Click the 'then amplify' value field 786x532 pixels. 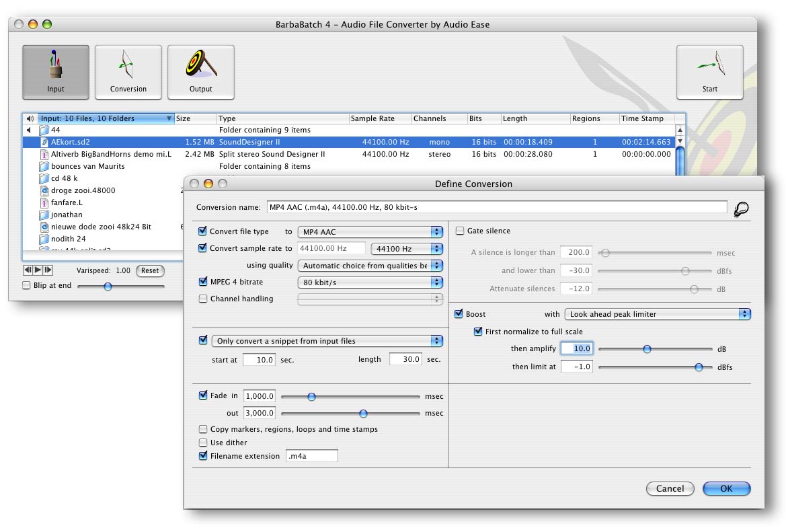coord(577,348)
